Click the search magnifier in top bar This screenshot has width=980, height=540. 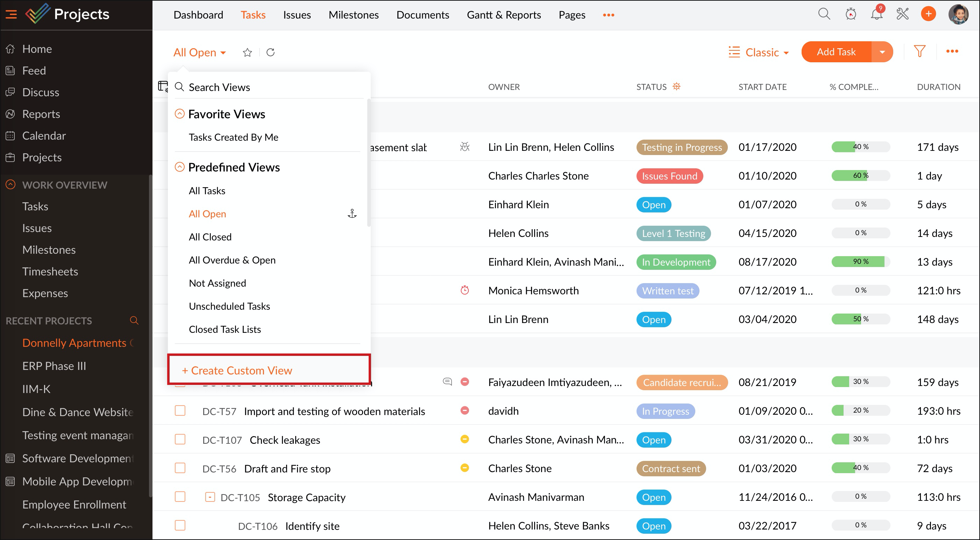(824, 14)
